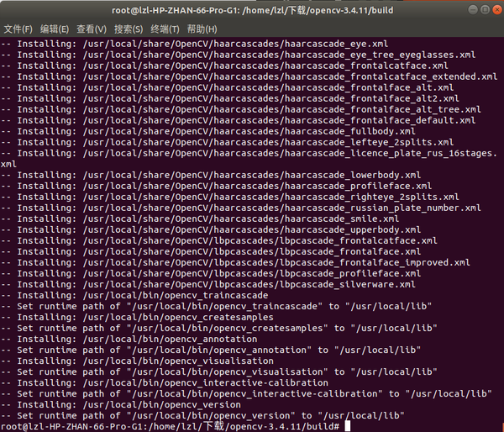This screenshot has height=432, width=504.
Task: Click the haarcascade_frontalcatface_extended.xml line
Action: click(249, 76)
